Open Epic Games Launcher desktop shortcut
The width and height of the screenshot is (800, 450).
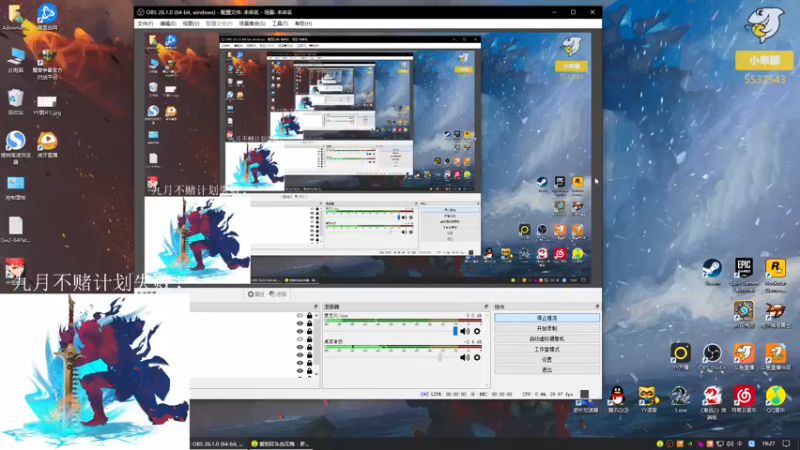(x=744, y=275)
